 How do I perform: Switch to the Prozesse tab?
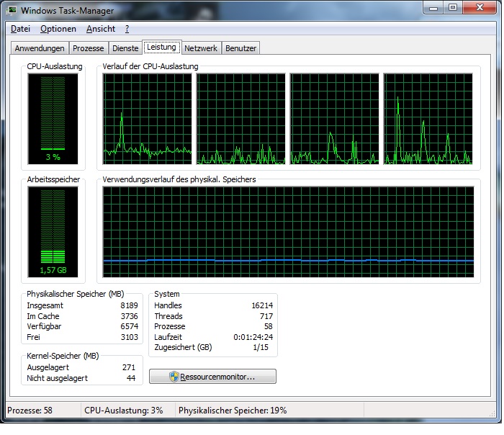89,48
